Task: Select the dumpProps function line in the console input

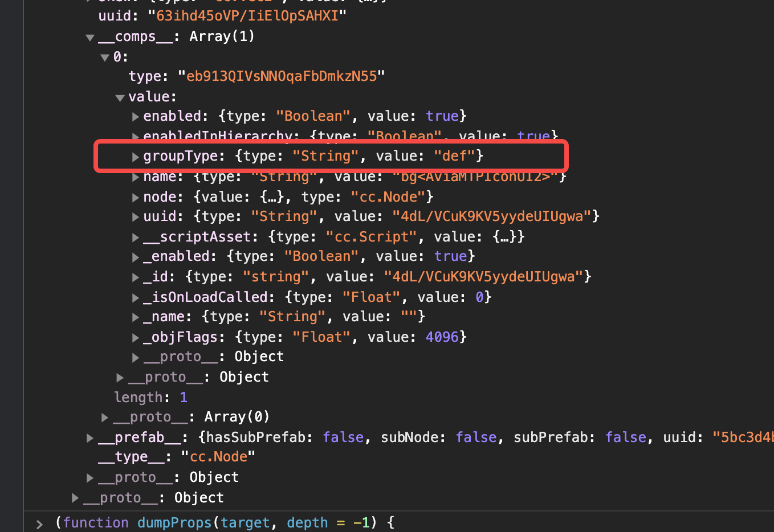Action: coord(174,522)
